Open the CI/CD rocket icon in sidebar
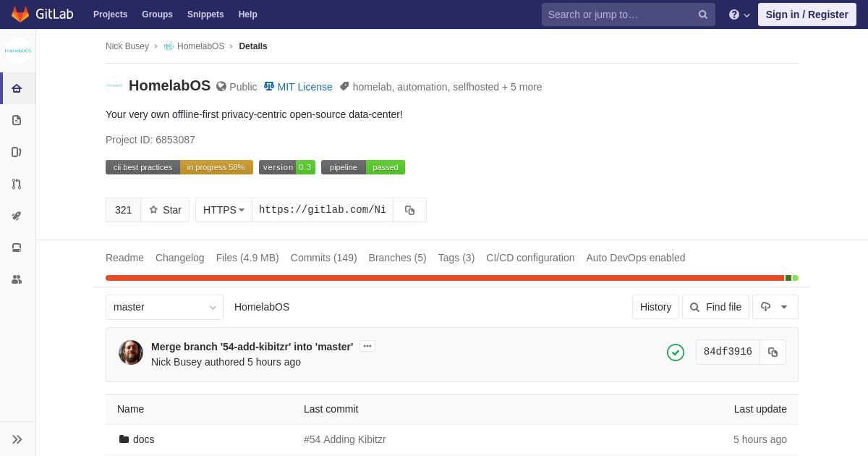The height and width of the screenshot is (456, 868). 17,216
